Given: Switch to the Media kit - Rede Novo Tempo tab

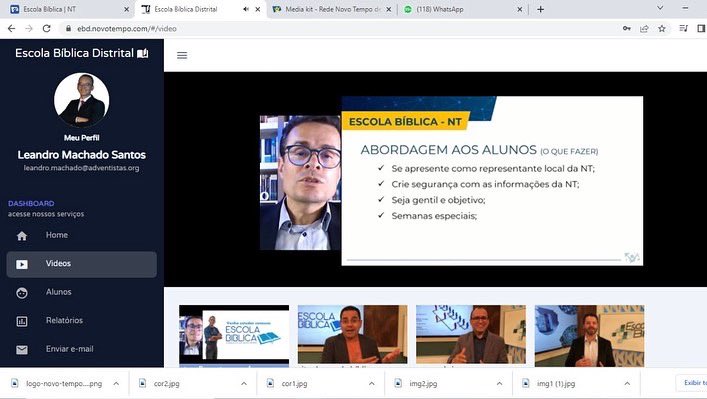Looking at the screenshot, I should point(332,9).
